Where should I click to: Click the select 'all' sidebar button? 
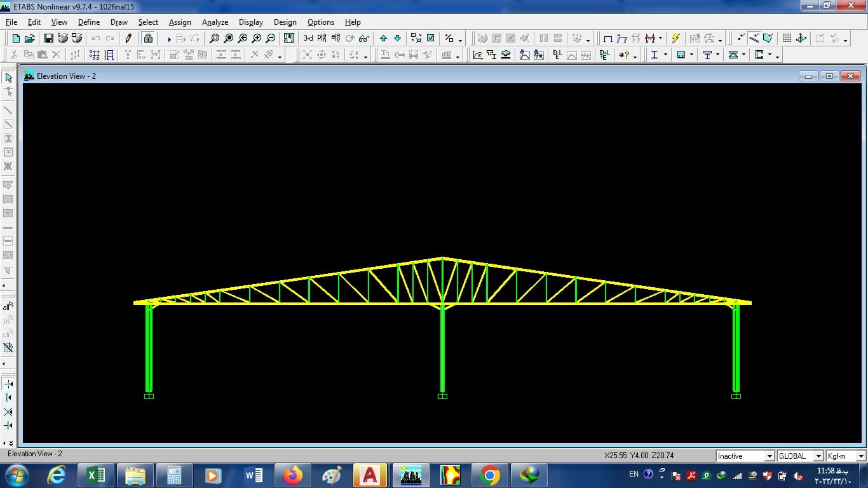coord(8,306)
